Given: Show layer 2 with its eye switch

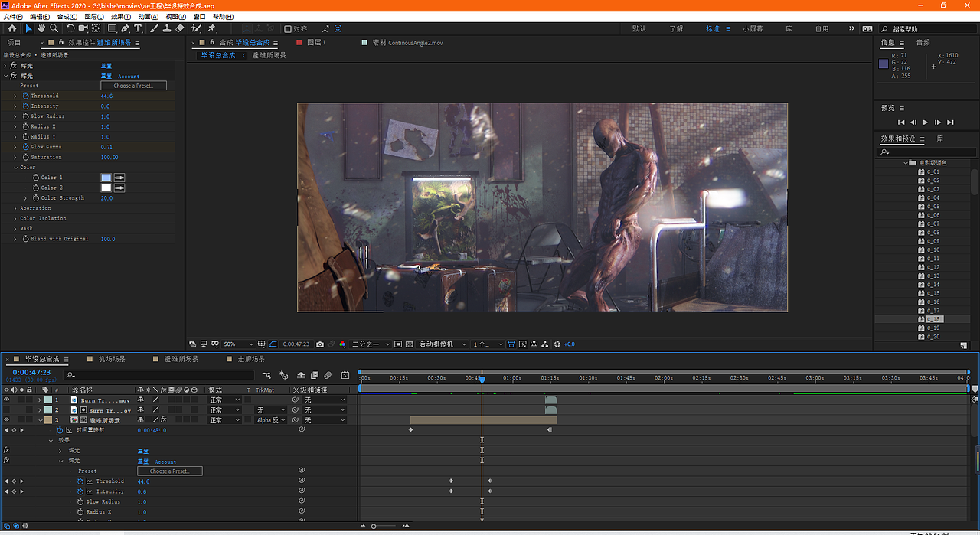Looking at the screenshot, I should pos(7,409).
